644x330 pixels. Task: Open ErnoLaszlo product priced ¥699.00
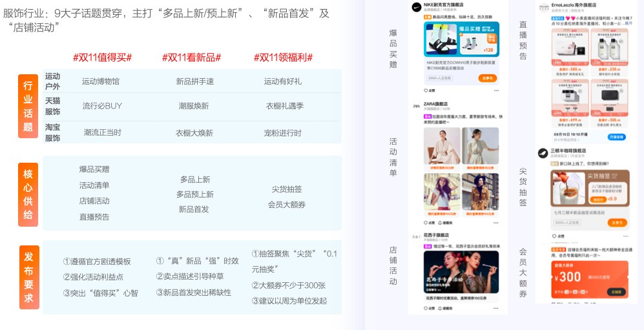(x=569, y=103)
